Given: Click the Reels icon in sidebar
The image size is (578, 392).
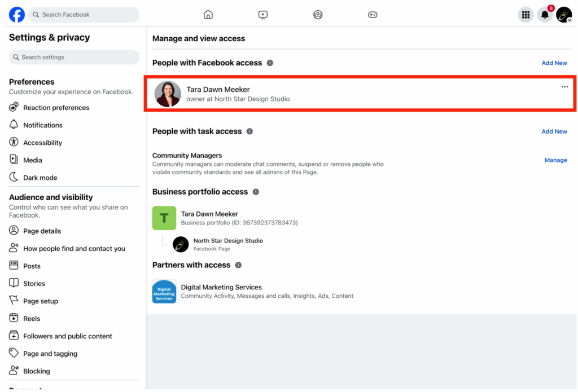Looking at the screenshot, I should click(14, 318).
